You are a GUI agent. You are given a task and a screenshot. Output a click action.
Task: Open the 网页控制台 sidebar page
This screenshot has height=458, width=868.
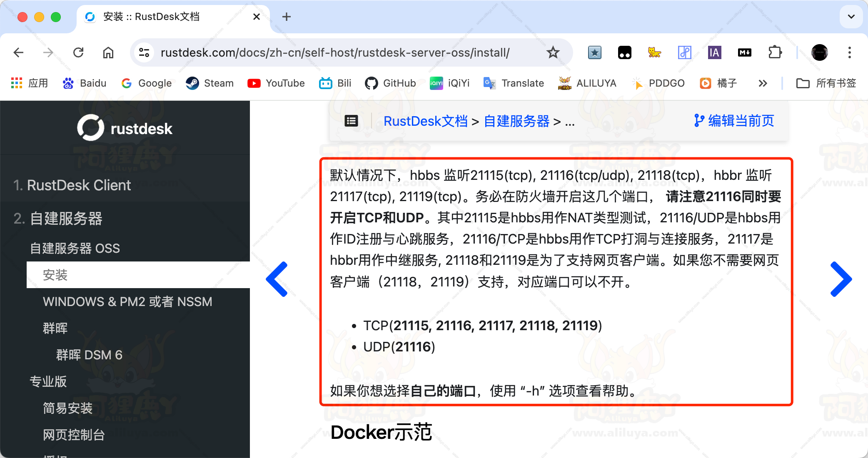74,435
